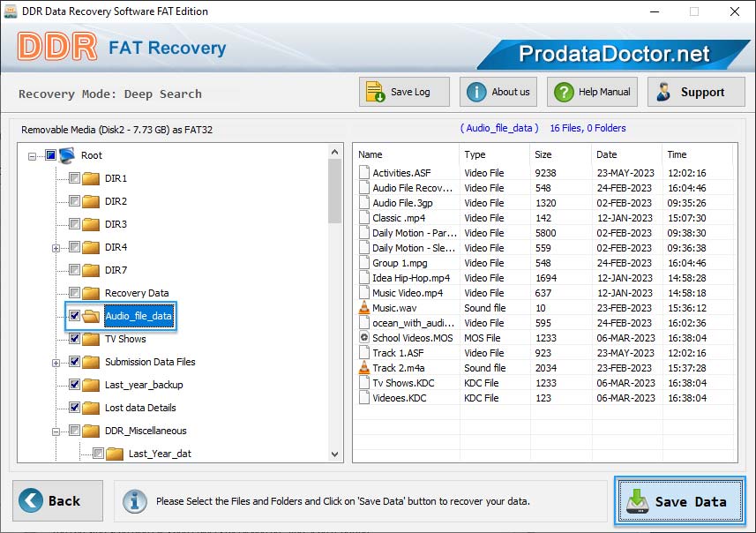Click the DIR3 folder icon
The width and height of the screenshot is (756, 533).
click(91, 224)
